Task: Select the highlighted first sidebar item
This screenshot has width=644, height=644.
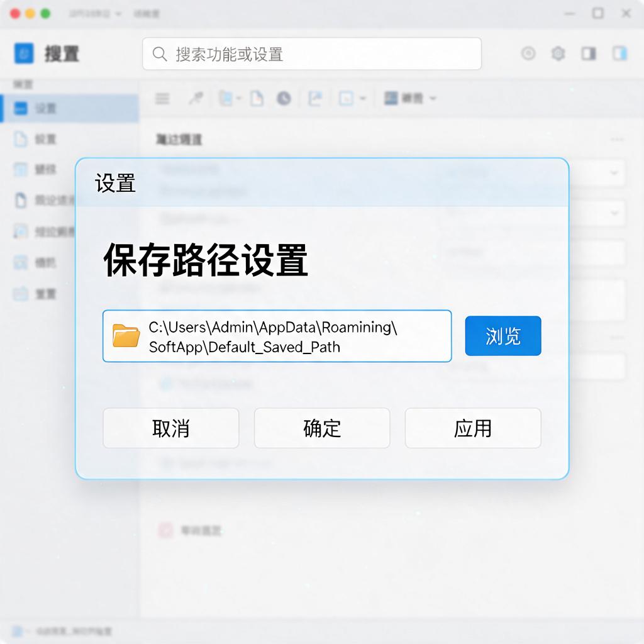Action: tap(69, 108)
